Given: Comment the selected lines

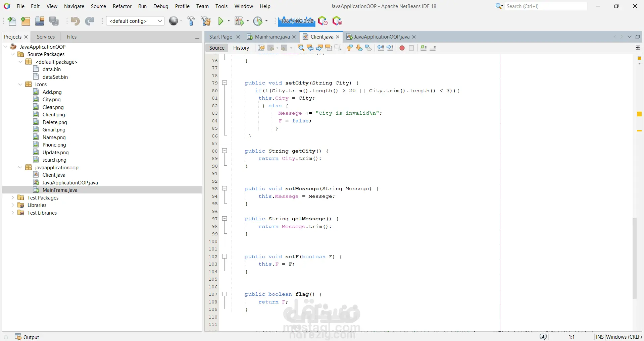Looking at the screenshot, I should [x=424, y=48].
